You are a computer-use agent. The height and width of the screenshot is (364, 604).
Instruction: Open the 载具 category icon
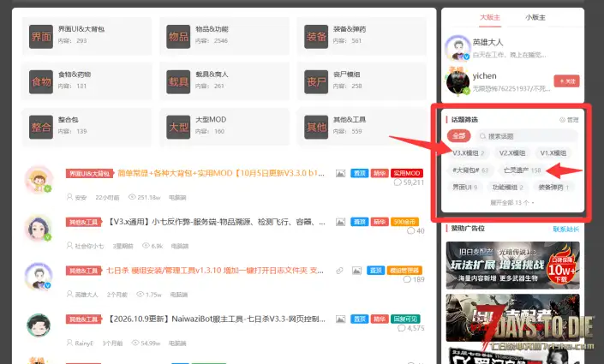[178, 81]
